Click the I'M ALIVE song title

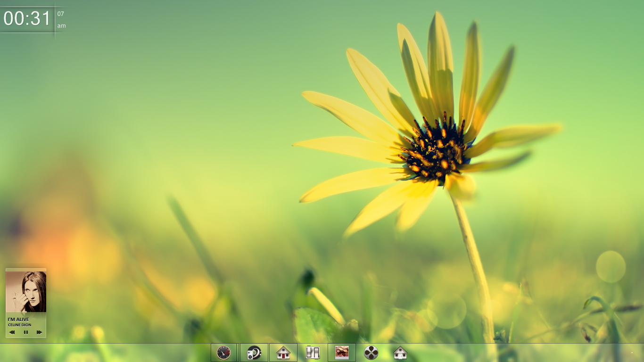click(18, 319)
